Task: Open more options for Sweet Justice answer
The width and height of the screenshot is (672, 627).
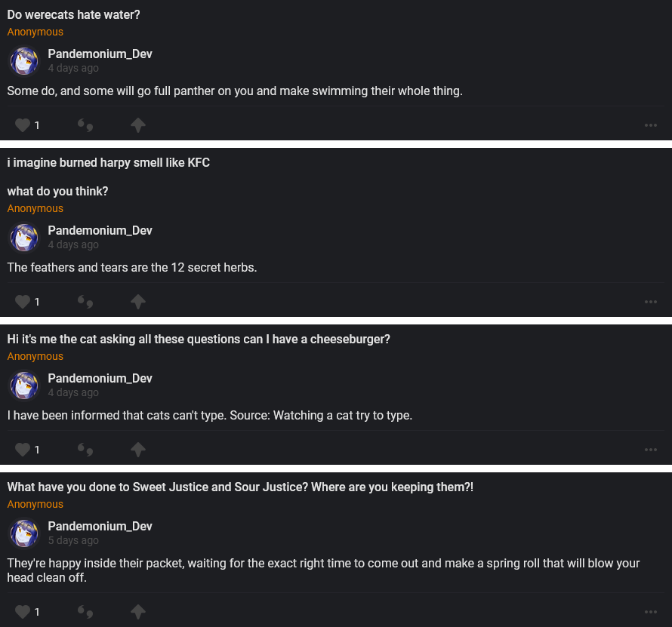Action: [x=651, y=611]
